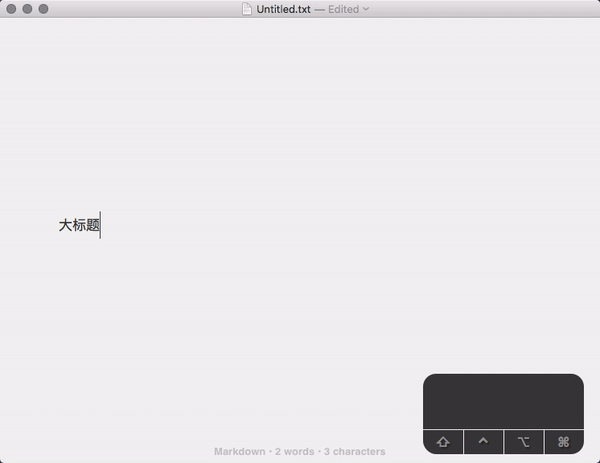600x463 pixels.
Task: Click the "3 characters" counter
Action: (354, 452)
